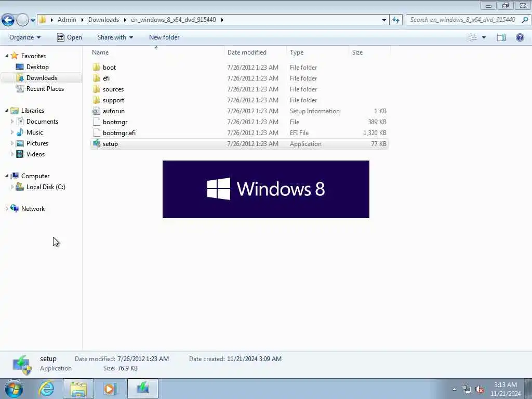Collapse the Favorites tree section

tap(7, 56)
